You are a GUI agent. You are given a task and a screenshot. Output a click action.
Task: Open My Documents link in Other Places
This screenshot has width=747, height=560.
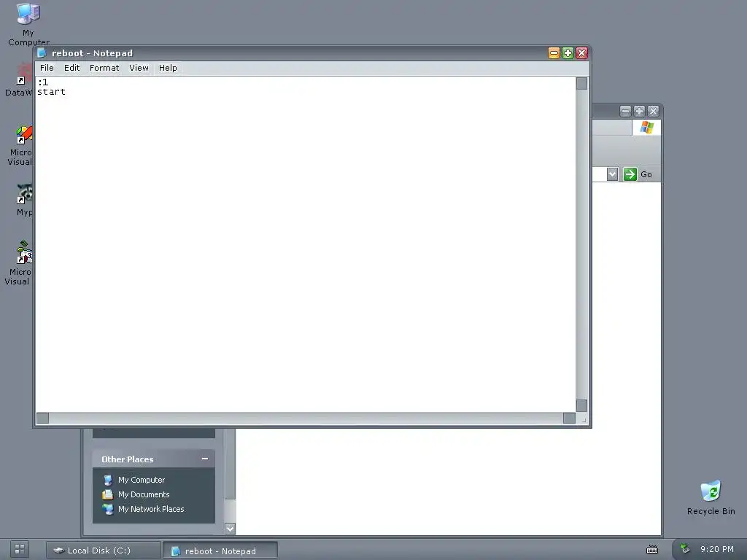coord(144,494)
